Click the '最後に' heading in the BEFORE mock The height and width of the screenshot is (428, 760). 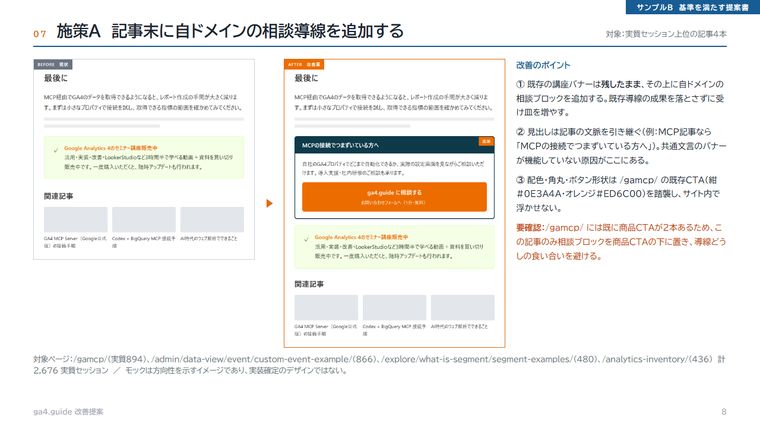point(56,78)
